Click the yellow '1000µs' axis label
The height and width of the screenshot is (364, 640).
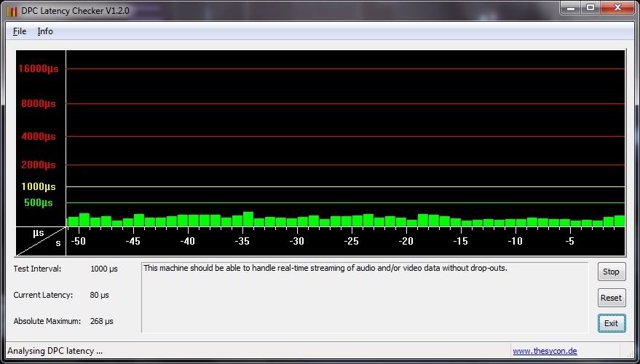[x=39, y=187]
